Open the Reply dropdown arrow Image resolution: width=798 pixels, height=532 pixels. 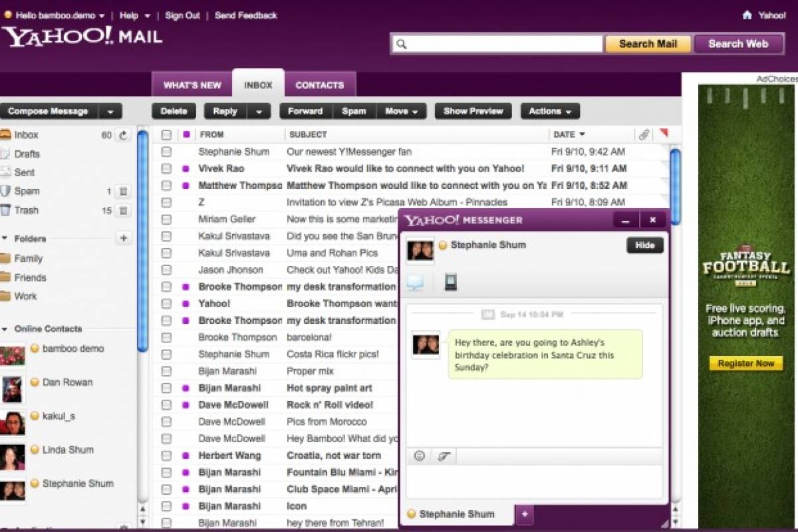[x=259, y=112]
